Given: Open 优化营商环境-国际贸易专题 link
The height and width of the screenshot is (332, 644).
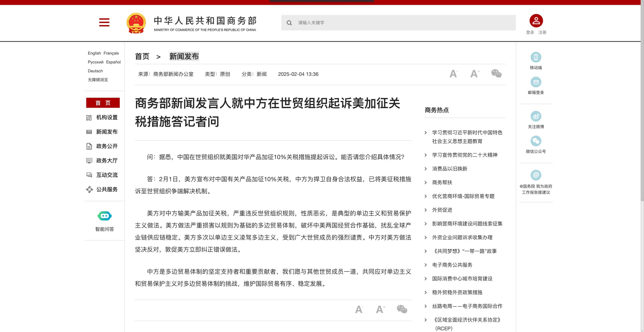Looking at the screenshot, I should (x=463, y=196).
